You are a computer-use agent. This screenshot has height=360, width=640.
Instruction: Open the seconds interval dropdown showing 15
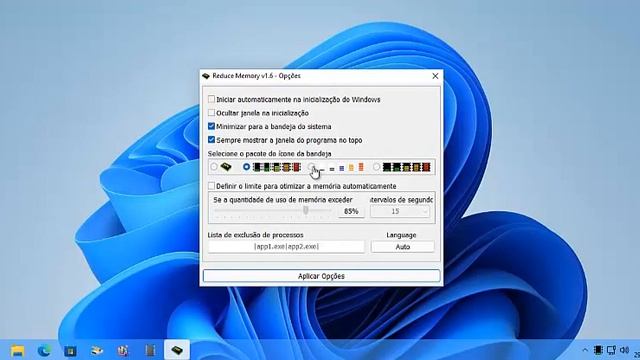point(400,211)
